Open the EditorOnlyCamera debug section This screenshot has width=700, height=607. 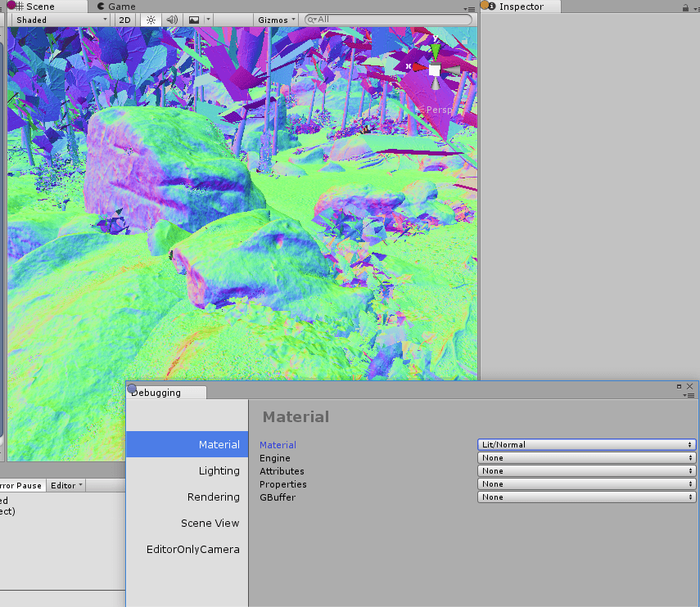coord(193,550)
